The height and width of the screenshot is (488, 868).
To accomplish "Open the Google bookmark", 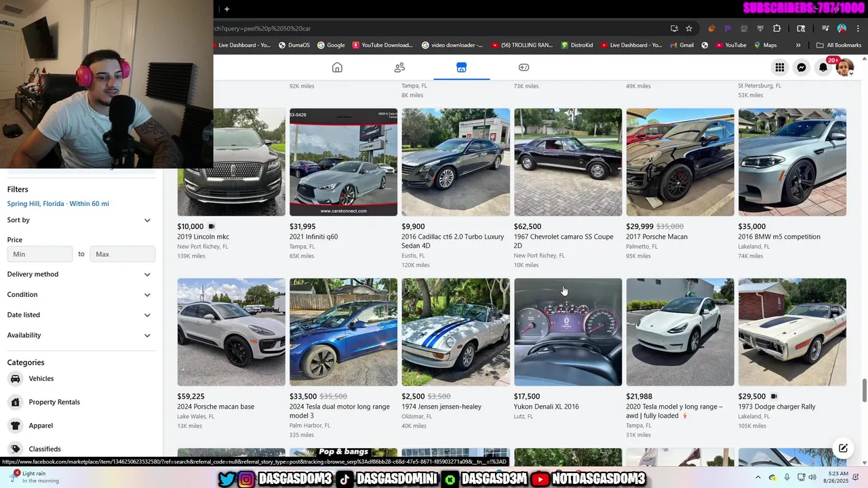I will (x=331, y=45).
